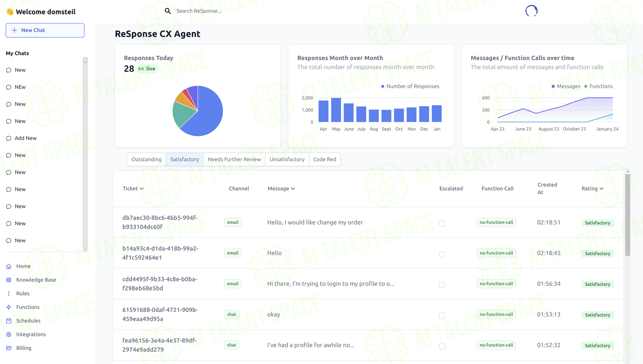Open the Rules page

coord(23,294)
